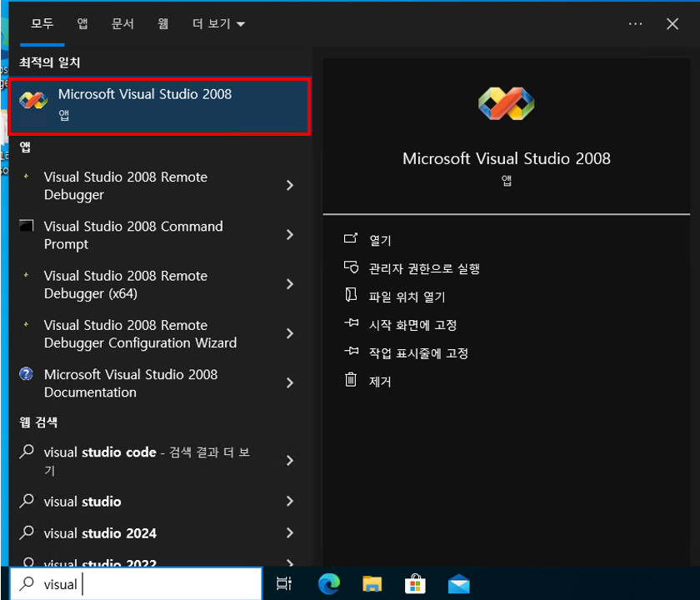Run as administrator via 관리자 권한으로 실행
This screenshot has width=700, height=600.
tap(423, 268)
